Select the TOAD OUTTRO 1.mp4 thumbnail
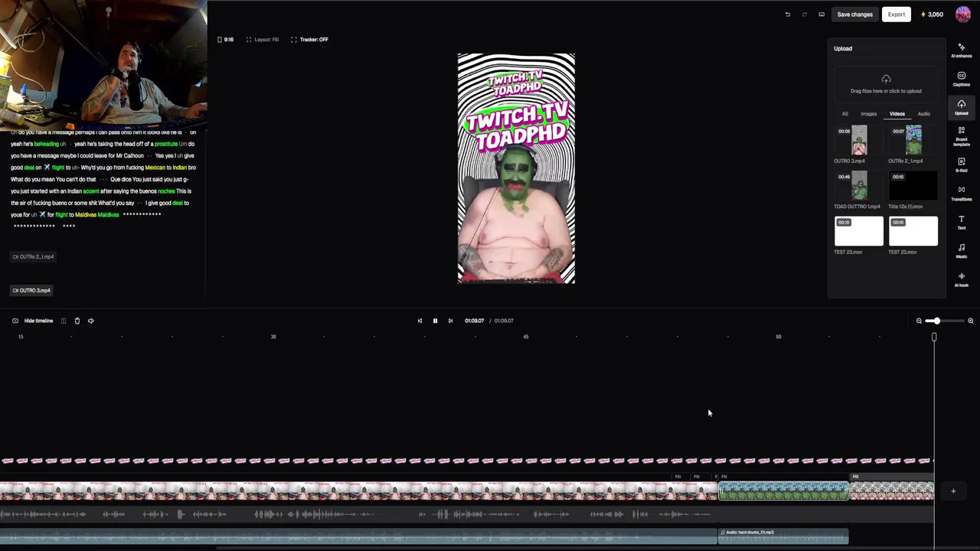 tap(859, 186)
